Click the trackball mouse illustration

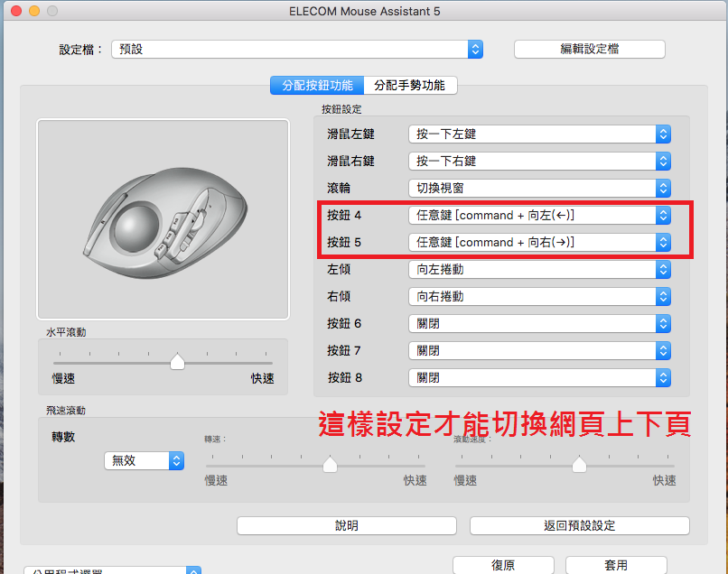[165, 223]
